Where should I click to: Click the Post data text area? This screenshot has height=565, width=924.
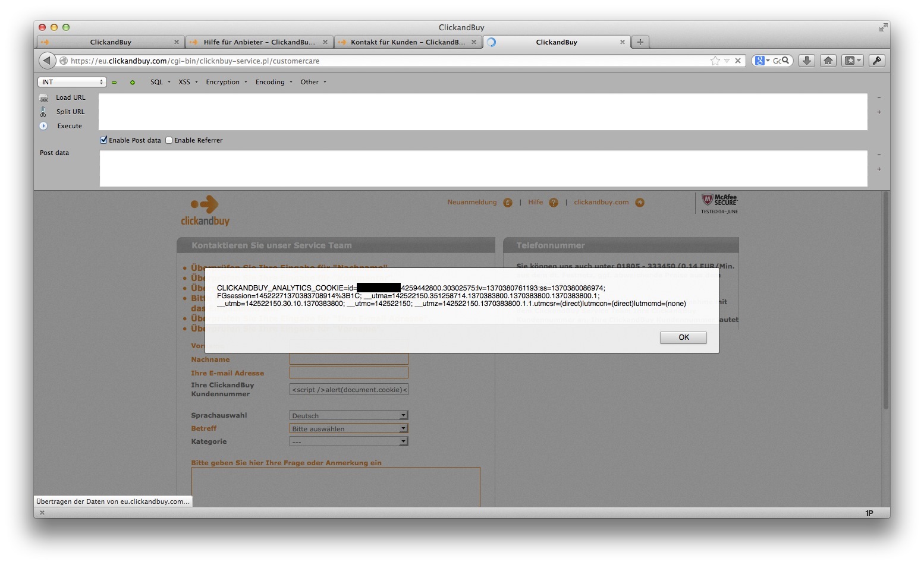483,168
